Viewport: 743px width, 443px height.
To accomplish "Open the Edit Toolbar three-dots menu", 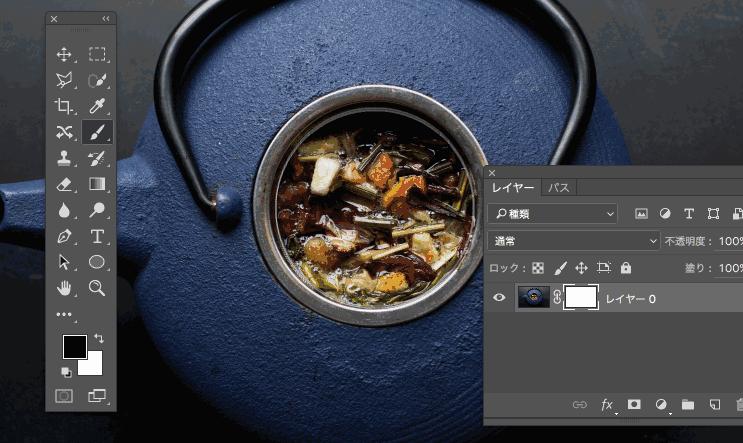I will click(x=64, y=314).
